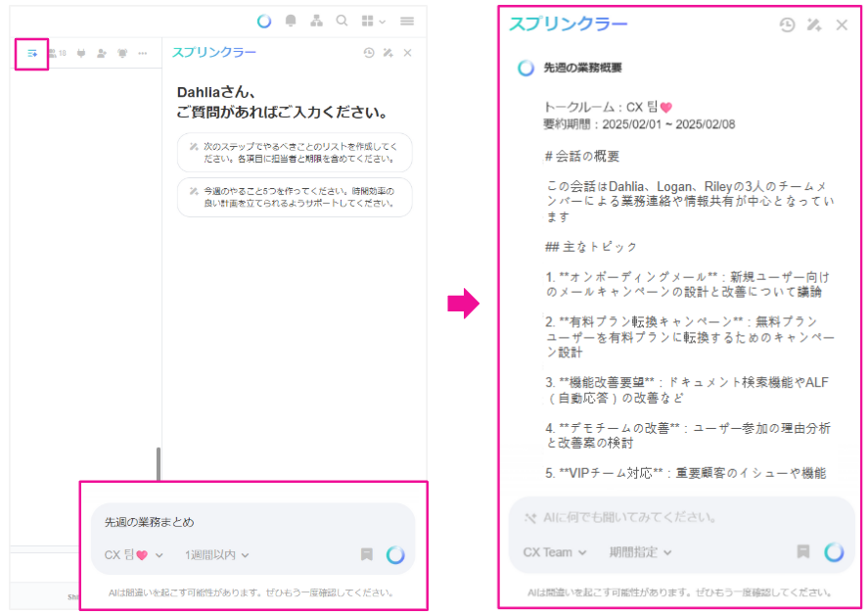Image resolution: width=868 pixels, height=615 pixels.
Task: Open the CX Team dropdown in right panel
Action: [x=554, y=552]
